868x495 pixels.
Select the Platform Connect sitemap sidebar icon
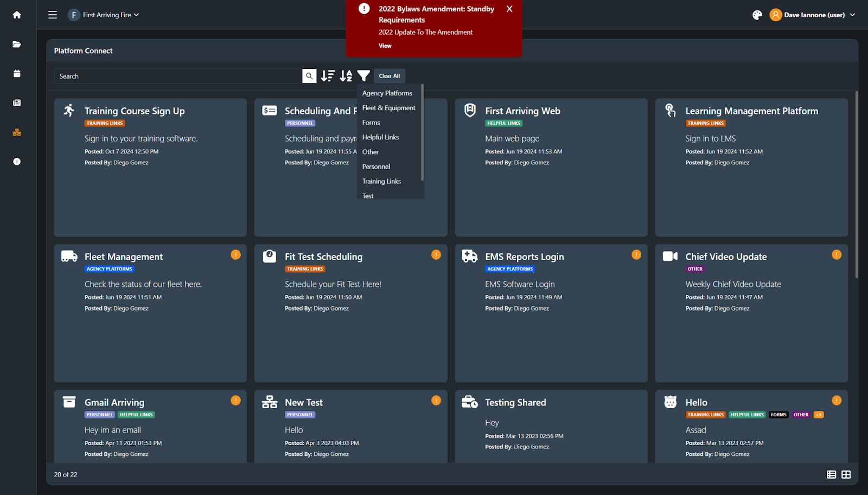[x=17, y=132]
